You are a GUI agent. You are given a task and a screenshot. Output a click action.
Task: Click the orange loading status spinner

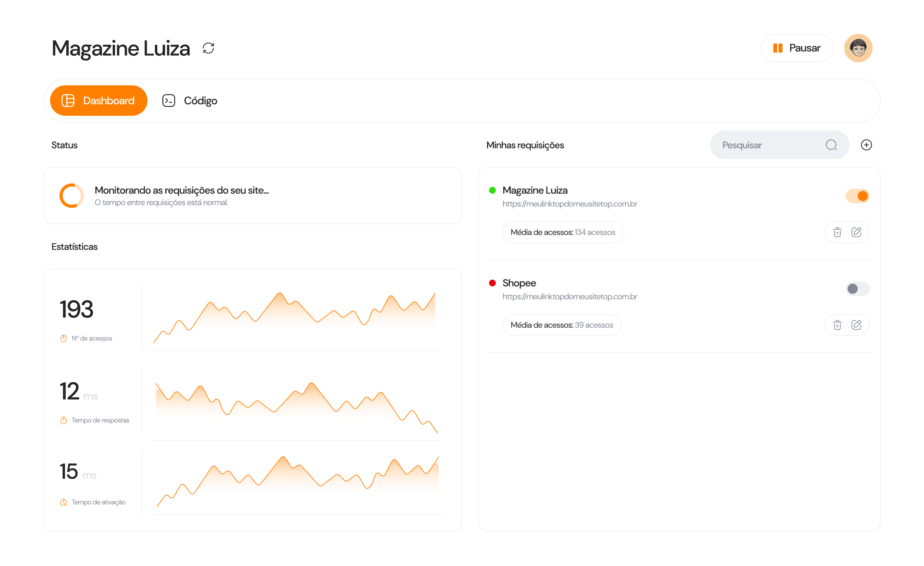pos(72,196)
